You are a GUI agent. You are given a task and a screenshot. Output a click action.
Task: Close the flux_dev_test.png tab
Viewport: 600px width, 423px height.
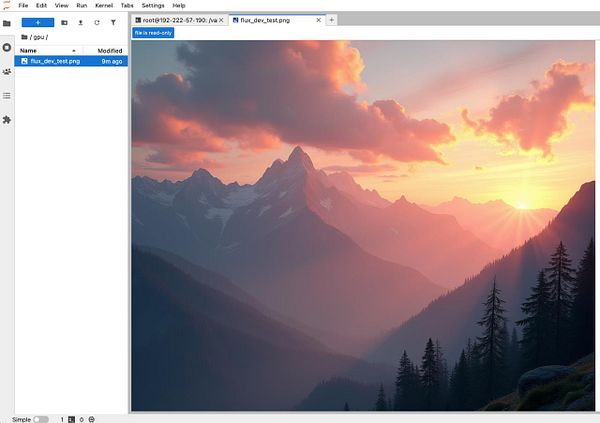coord(318,20)
